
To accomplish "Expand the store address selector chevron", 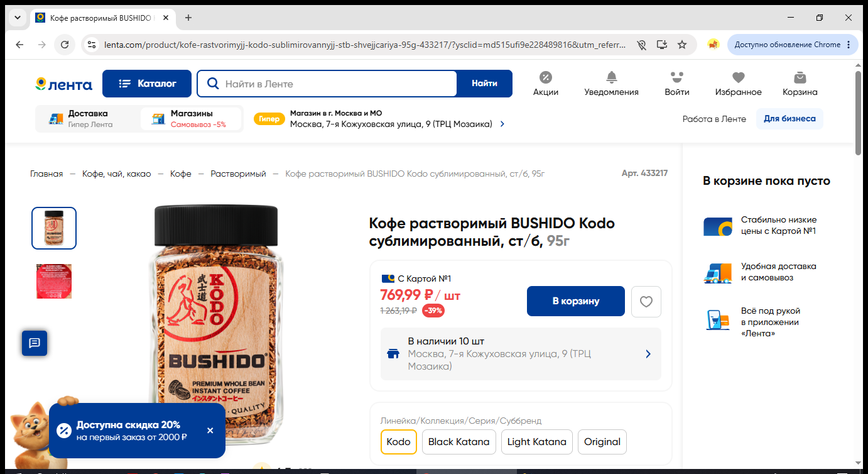I will tap(502, 124).
